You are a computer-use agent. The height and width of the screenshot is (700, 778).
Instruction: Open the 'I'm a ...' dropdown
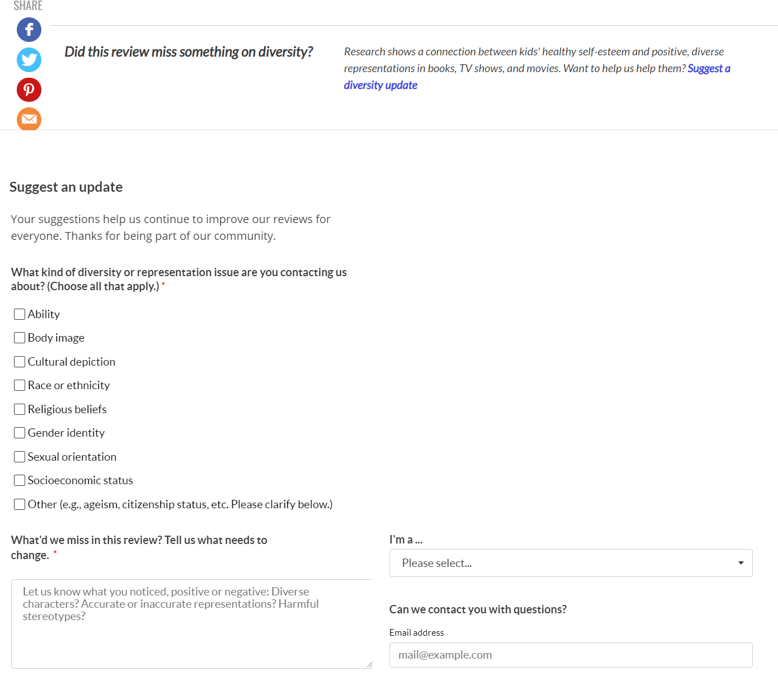point(570,563)
